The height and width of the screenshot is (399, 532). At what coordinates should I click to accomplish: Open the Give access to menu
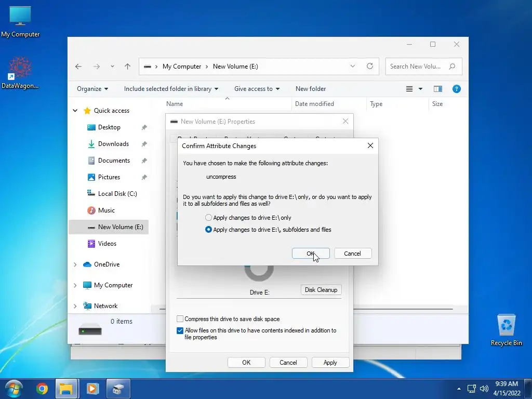click(257, 89)
